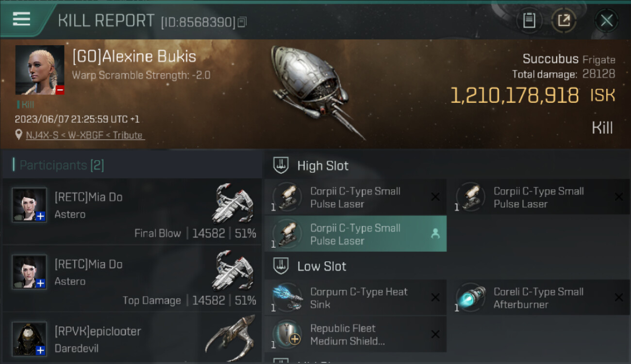Open the clipboard icon button

529,20
